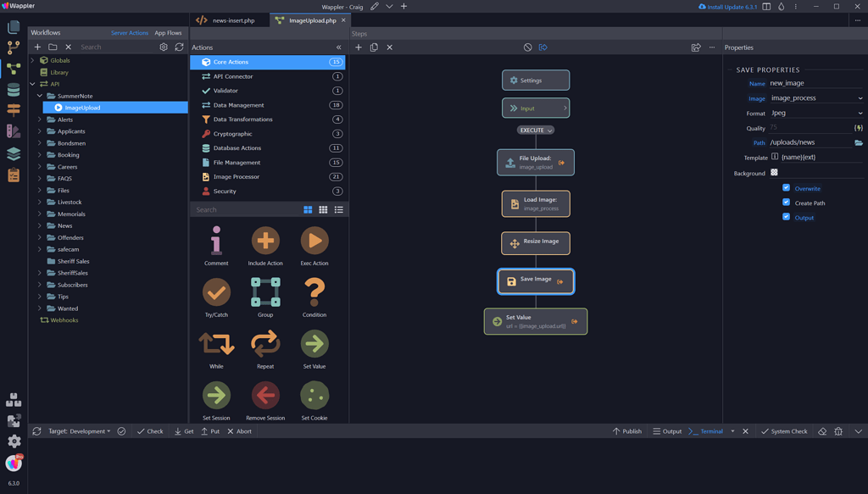
Task: Click the Check button
Action: [150, 431]
